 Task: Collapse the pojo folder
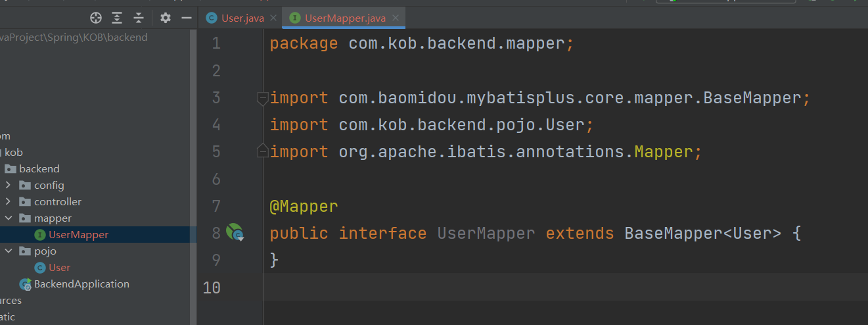click(8, 251)
